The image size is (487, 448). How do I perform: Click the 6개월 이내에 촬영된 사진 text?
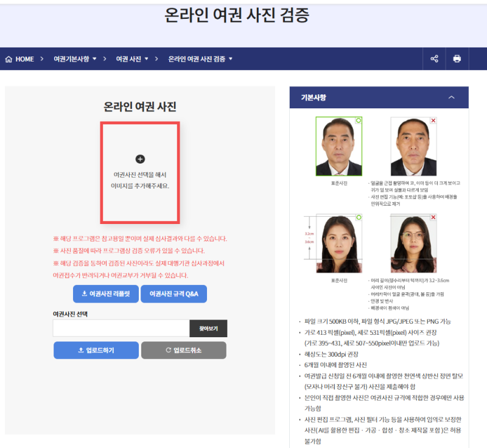pos(335,365)
